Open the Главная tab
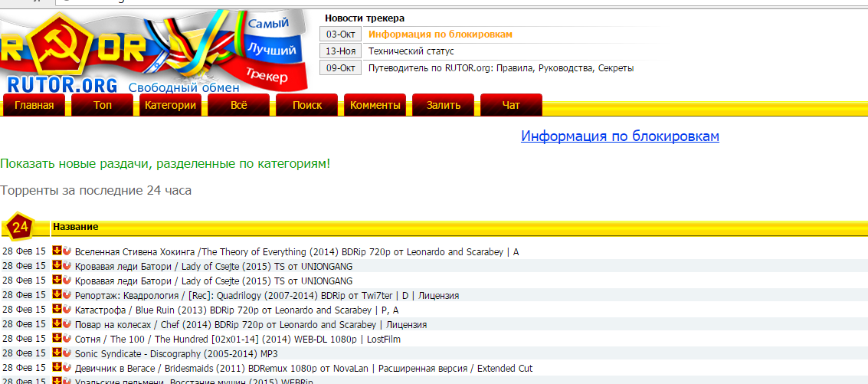 pyautogui.click(x=34, y=105)
